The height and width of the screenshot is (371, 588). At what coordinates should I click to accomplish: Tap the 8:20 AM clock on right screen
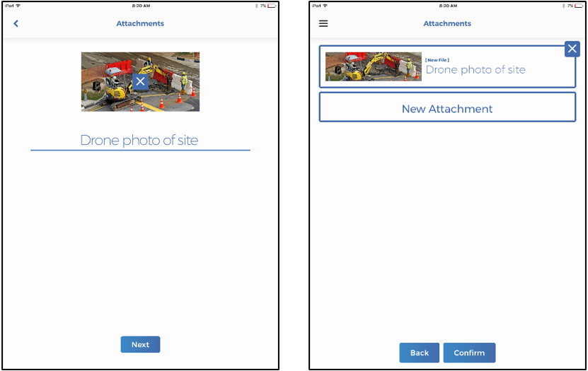[x=448, y=6]
